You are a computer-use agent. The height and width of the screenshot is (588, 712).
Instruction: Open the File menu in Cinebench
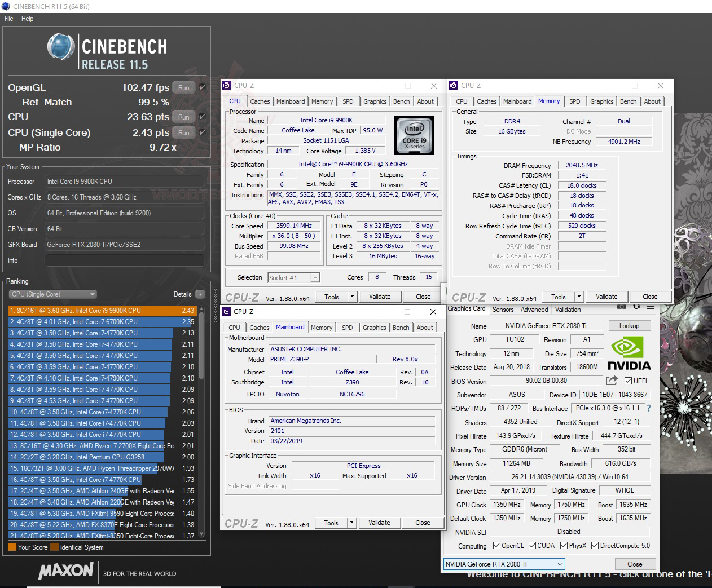(x=9, y=19)
